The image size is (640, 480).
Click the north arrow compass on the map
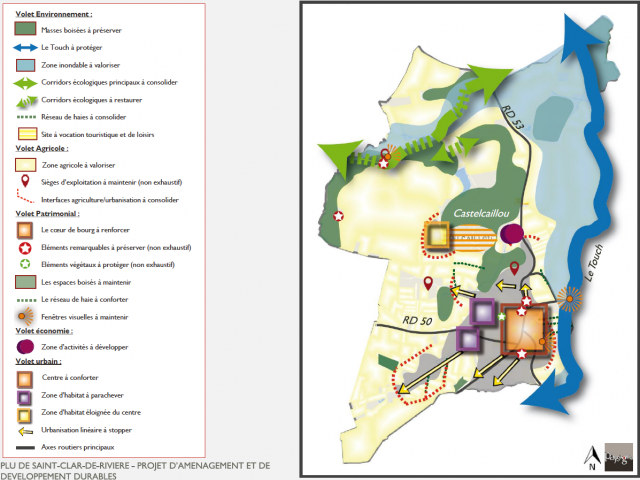pos(593,456)
